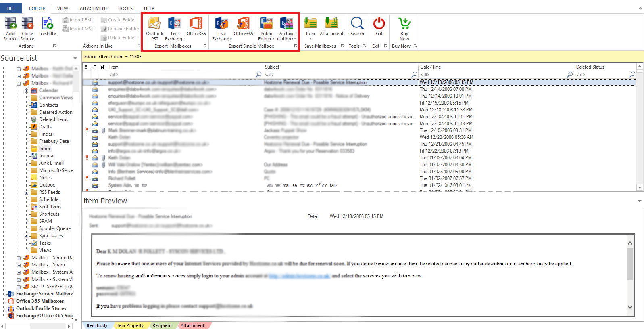Select the Drafts folder
Image resolution: width=644 pixels, height=329 pixels.
45,127
